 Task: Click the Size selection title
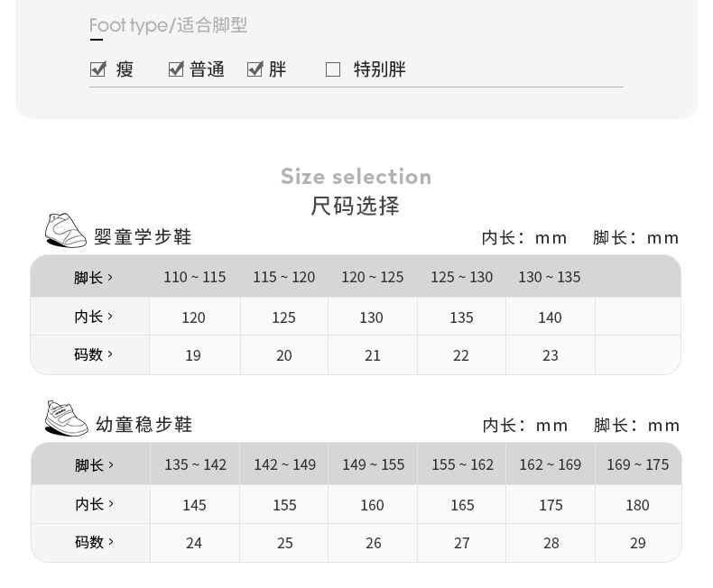point(356,176)
